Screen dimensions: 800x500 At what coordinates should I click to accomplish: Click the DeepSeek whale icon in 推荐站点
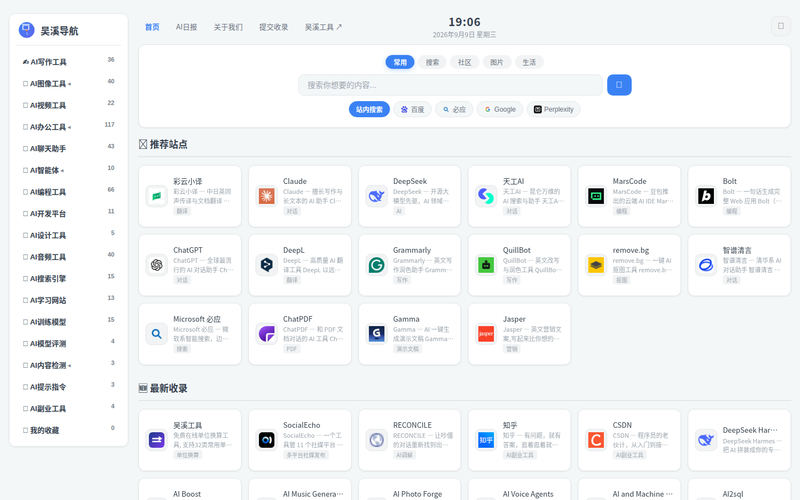[377, 196]
